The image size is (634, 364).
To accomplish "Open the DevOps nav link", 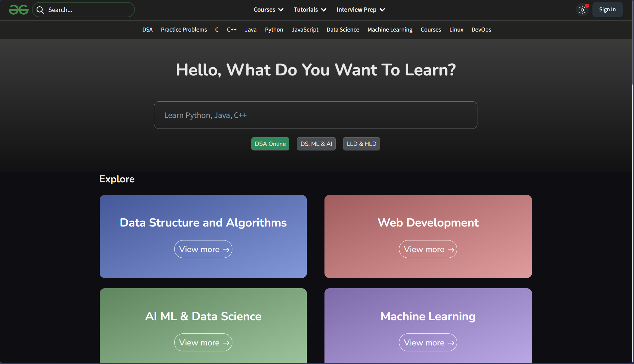I will click(481, 30).
